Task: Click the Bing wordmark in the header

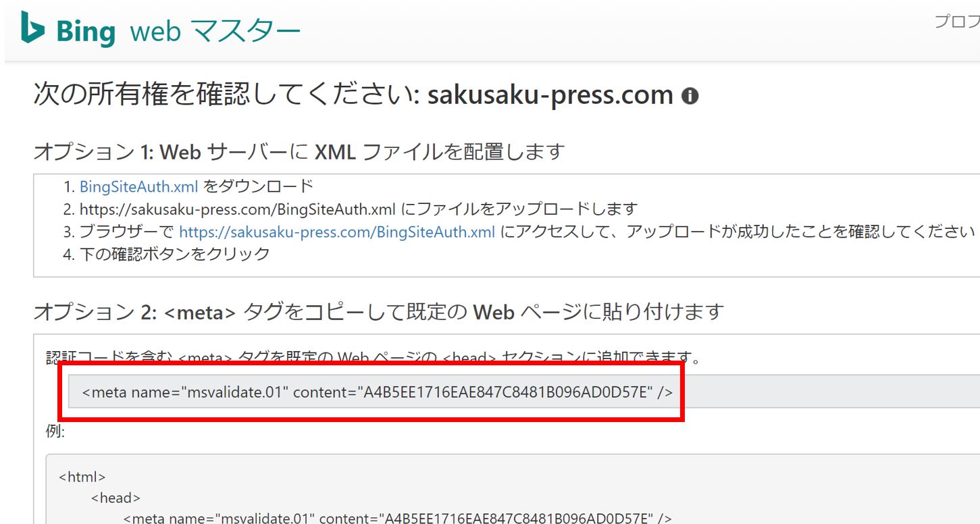Action: (x=86, y=32)
